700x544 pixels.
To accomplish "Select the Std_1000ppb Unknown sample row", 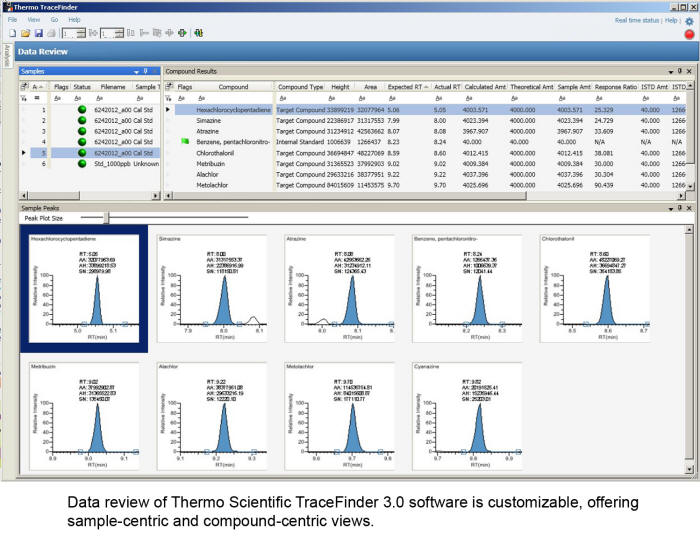I will click(90, 164).
